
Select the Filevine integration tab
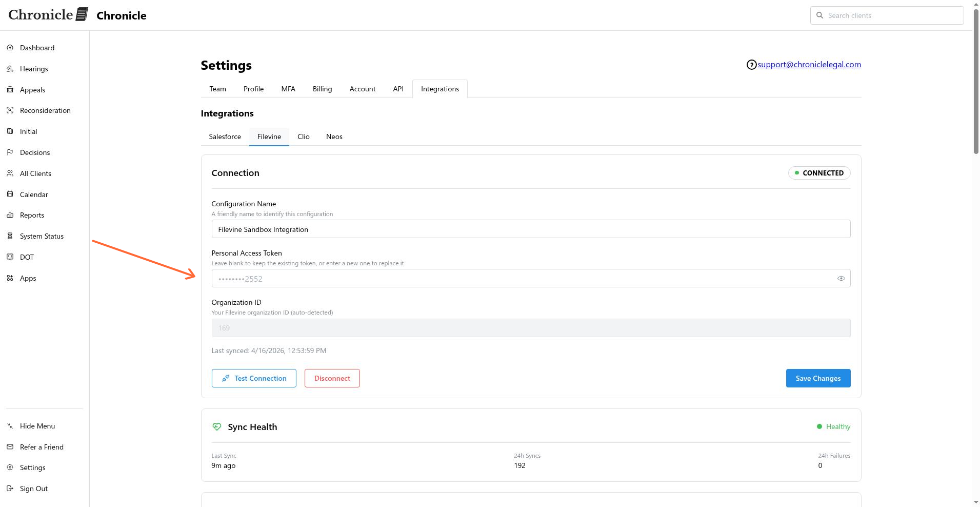269,136
